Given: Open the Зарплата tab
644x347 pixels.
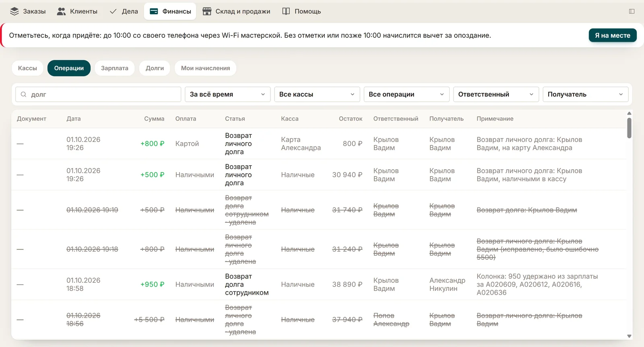Looking at the screenshot, I should 115,68.
